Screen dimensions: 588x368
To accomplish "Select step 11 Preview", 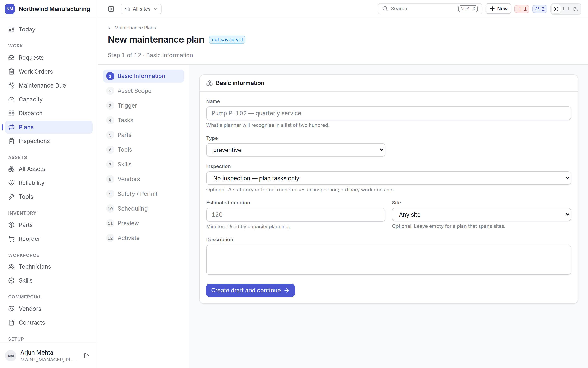I will (143, 223).
